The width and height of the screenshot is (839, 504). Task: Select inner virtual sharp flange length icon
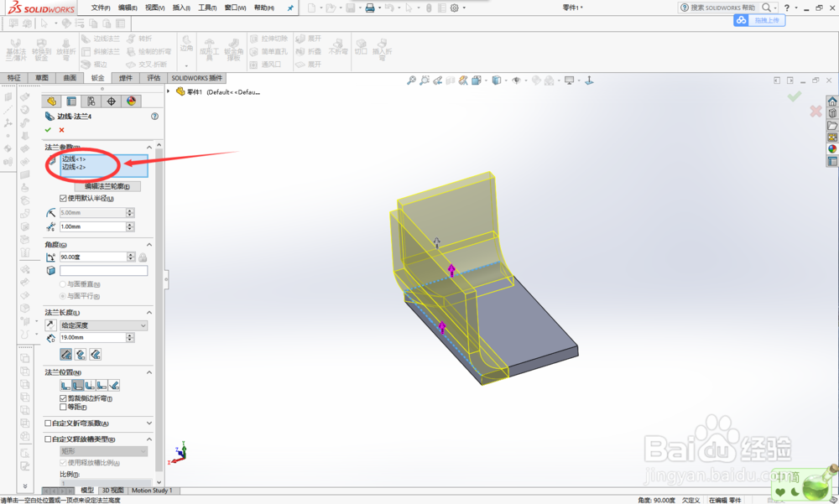pos(81,354)
